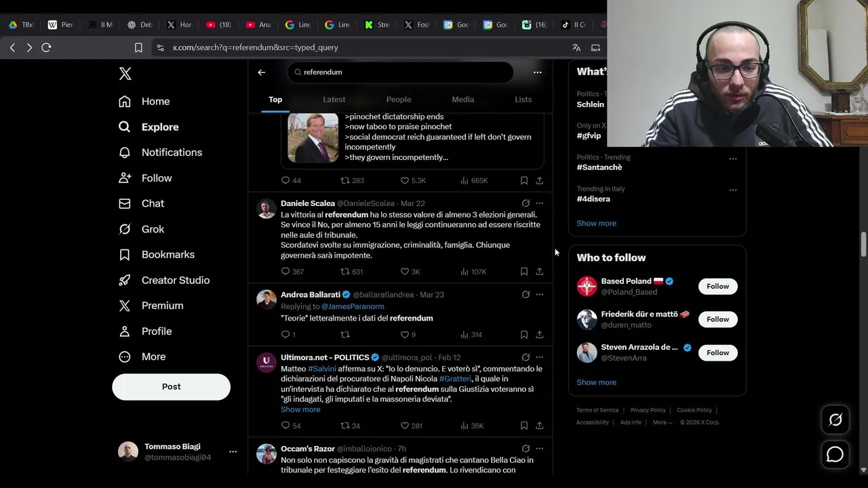Like Daniele Scalea post with 3K likes

pyautogui.click(x=410, y=271)
